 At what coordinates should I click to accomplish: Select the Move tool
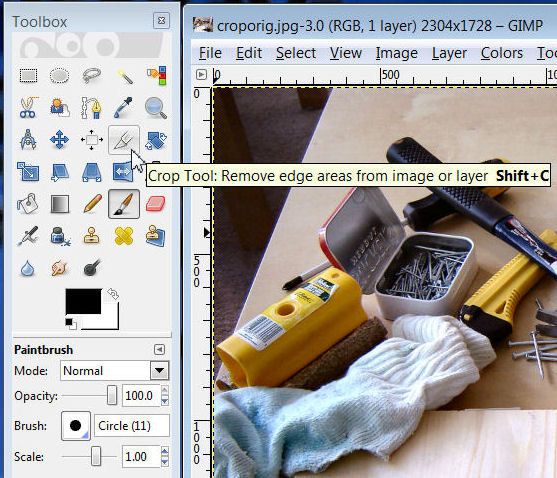pos(59,140)
